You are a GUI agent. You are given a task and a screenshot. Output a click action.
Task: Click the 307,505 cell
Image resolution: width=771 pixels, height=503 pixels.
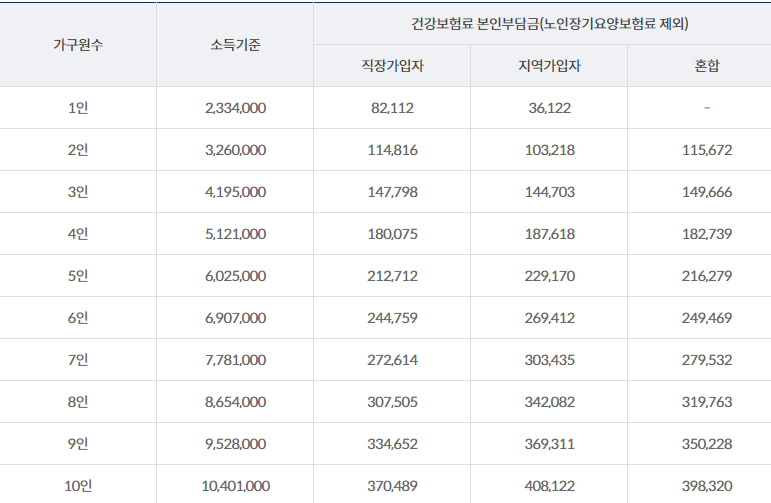(x=392, y=402)
